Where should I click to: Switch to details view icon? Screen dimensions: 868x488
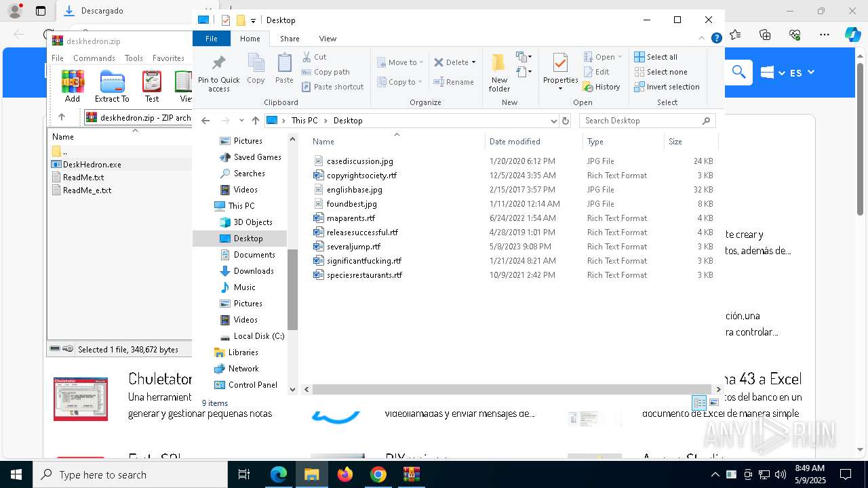699,403
